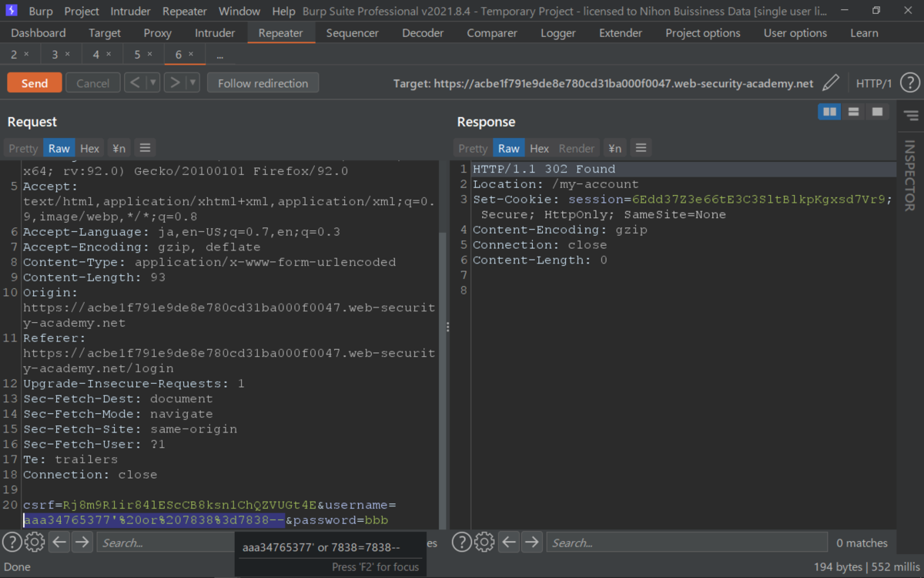Select Render view in Response pane

point(577,148)
